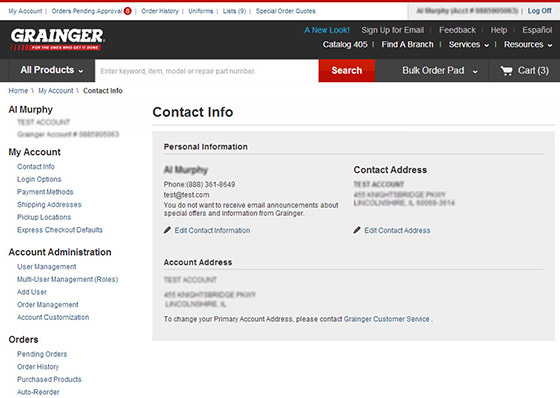Open the Uniforms top link

pyautogui.click(x=201, y=11)
